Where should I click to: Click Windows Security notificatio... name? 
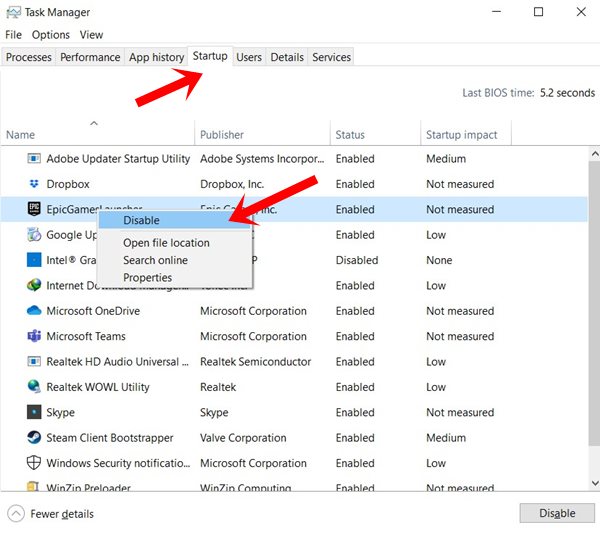tap(118, 463)
